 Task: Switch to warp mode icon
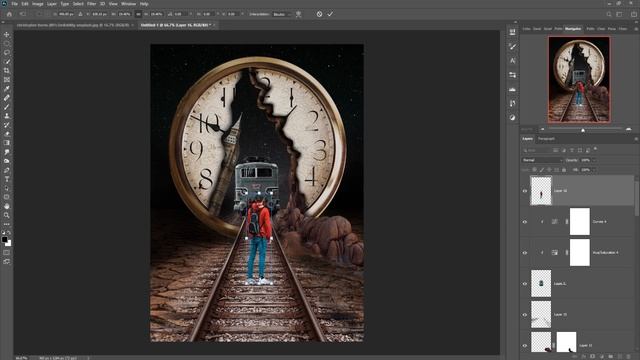pyautogui.click(x=299, y=14)
